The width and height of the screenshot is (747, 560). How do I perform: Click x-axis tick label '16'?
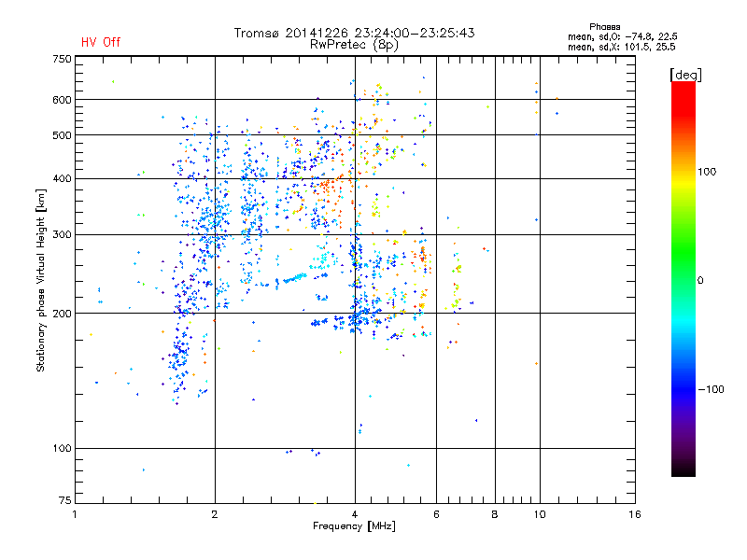click(635, 514)
